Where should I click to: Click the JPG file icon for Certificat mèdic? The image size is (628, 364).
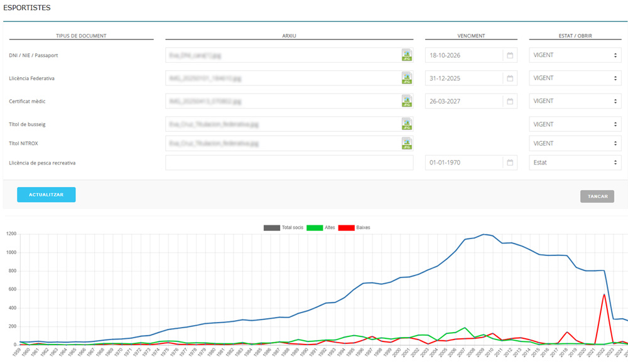pyautogui.click(x=407, y=101)
